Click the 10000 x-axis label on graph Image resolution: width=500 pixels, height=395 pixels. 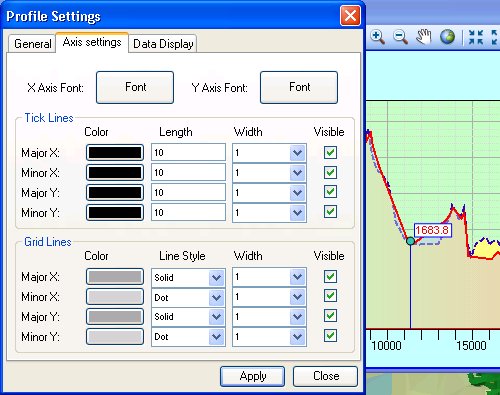[386, 345]
